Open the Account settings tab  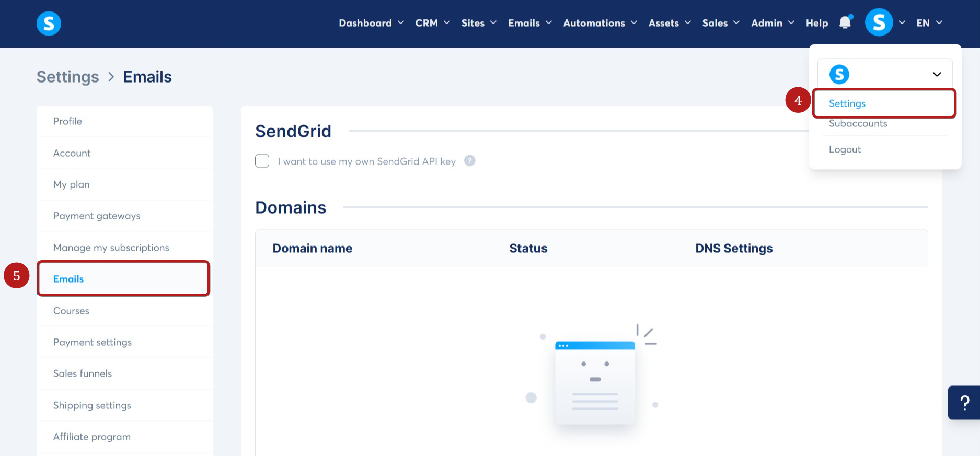[x=124, y=153]
